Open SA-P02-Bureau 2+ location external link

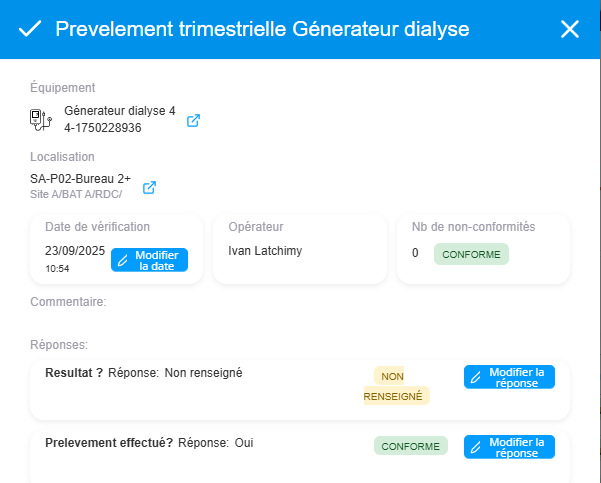(x=149, y=187)
